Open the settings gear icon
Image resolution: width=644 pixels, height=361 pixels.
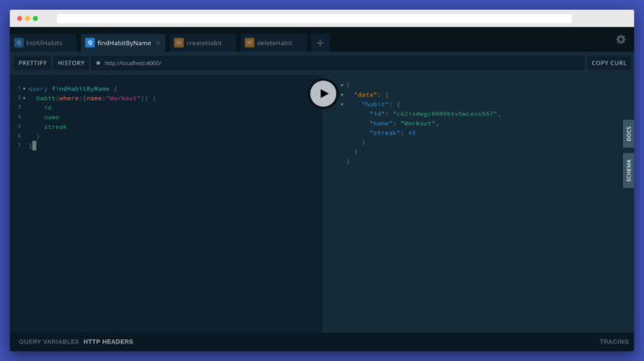621,39
